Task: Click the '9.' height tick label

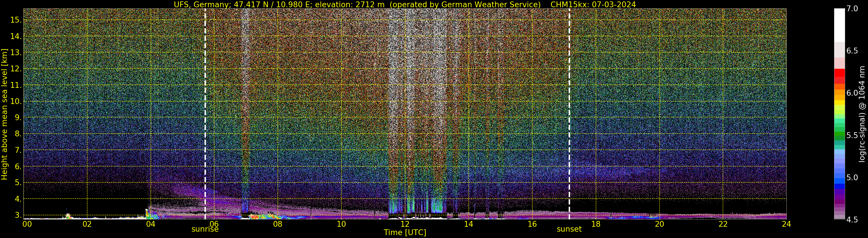Action: pyautogui.click(x=18, y=118)
